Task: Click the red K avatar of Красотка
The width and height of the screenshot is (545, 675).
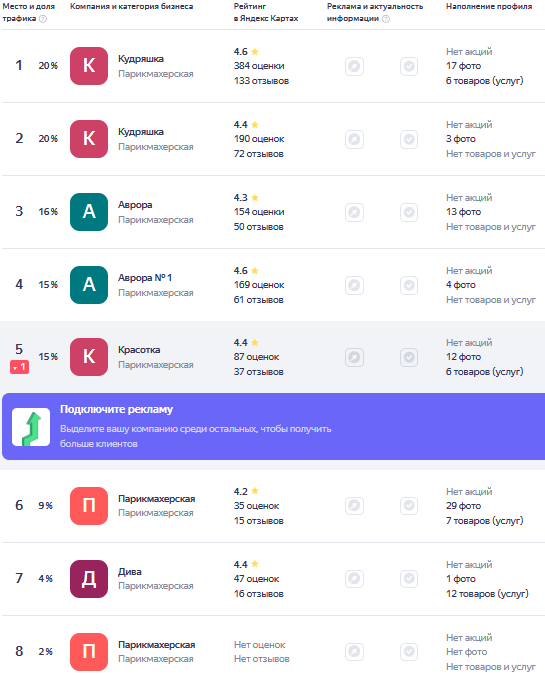Action: pyautogui.click(x=89, y=357)
